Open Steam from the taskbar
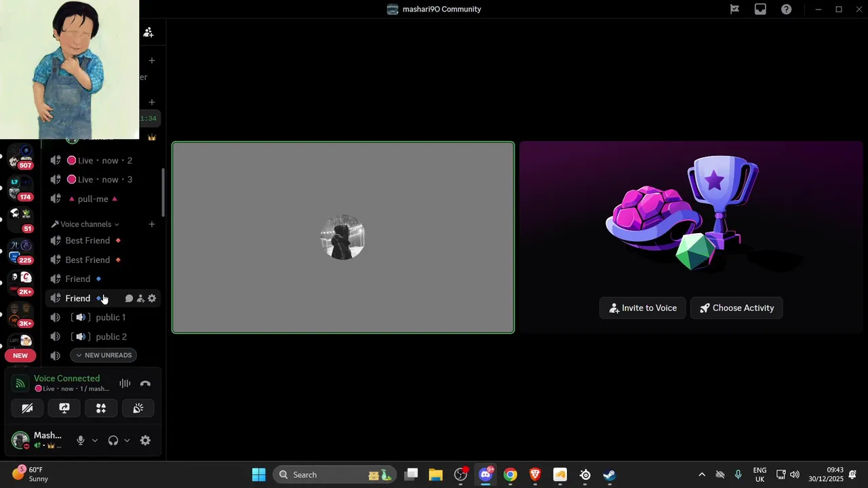This screenshot has height=488, width=868. (x=610, y=474)
